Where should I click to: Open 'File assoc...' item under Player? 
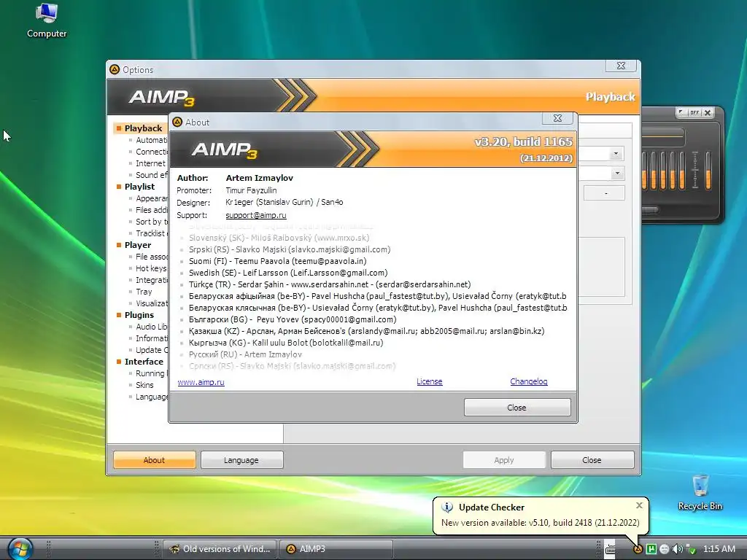[152, 257]
